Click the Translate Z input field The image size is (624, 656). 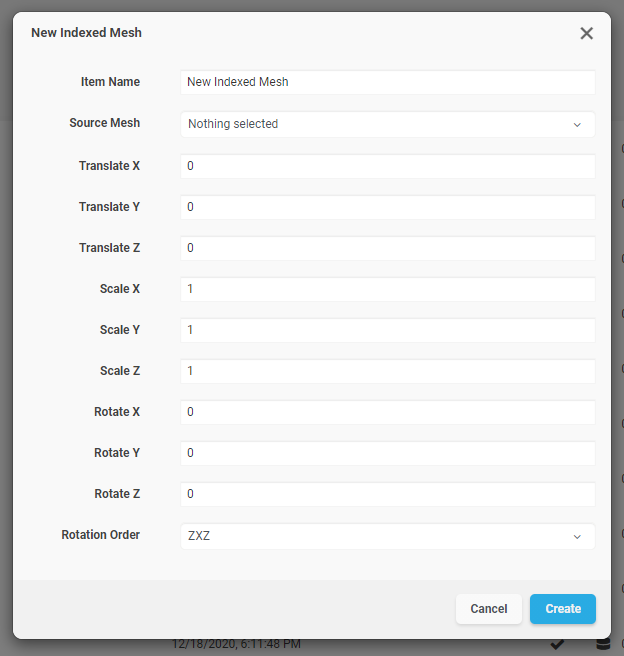(x=388, y=248)
